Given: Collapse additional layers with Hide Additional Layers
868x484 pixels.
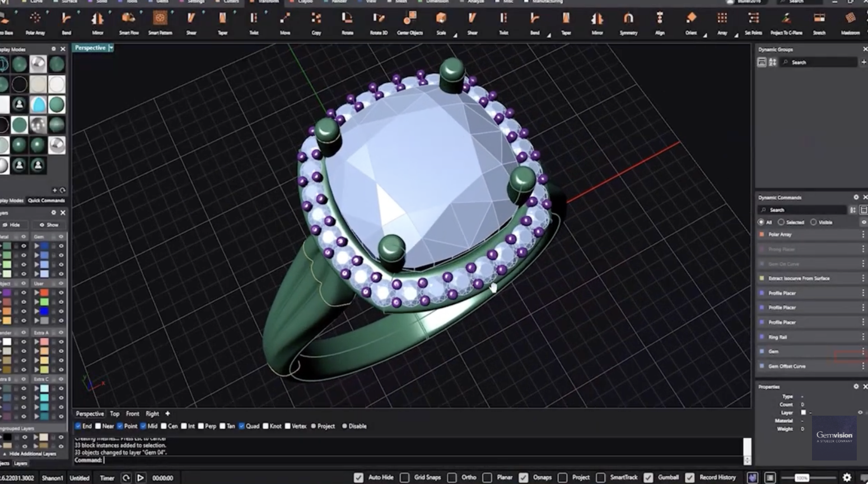Looking at the screenshot, I should pyautogui.click(x=29, y=454).
